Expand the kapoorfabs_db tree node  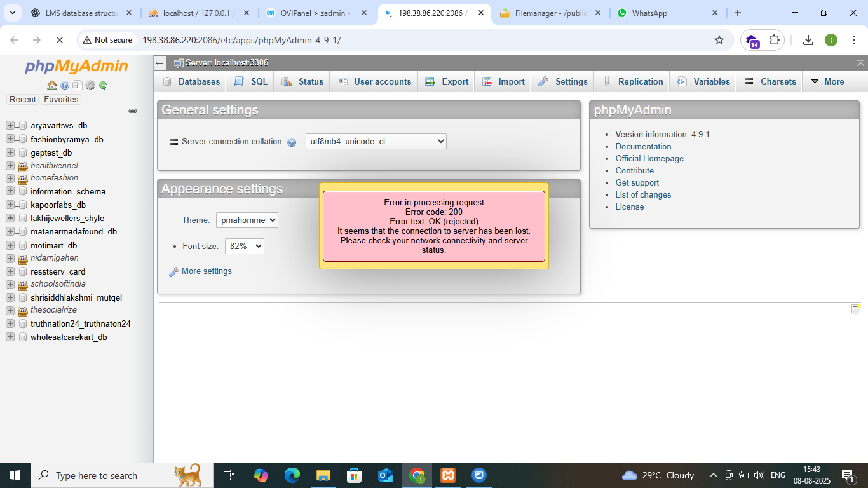10,205
